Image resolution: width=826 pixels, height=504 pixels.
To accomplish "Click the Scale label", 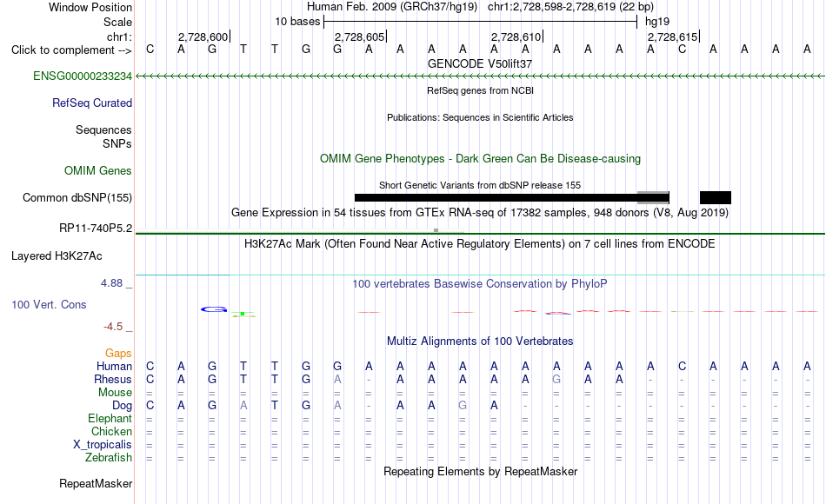I will pos(117,22).
